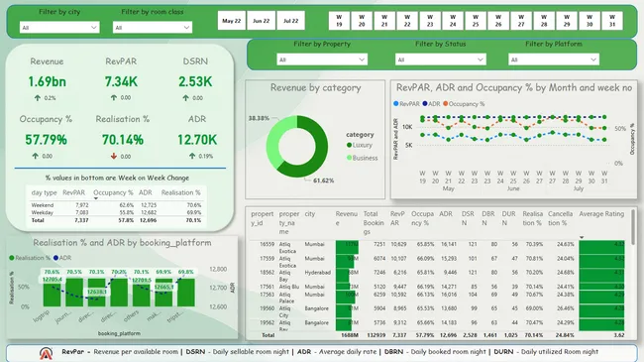Image resolution: width=644 pixels, height=362 pixels.
Task: Click the light Business donut segment
Action: click(273, 140)
